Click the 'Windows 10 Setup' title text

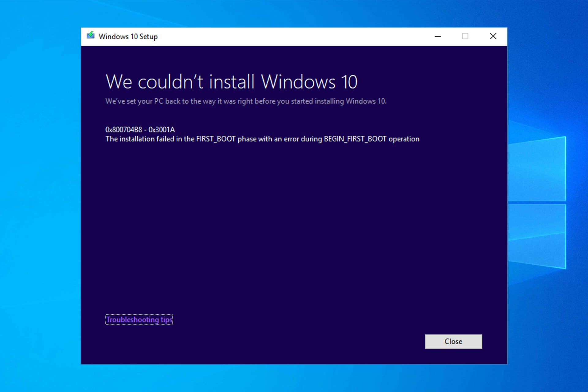[x=128, y=36]
